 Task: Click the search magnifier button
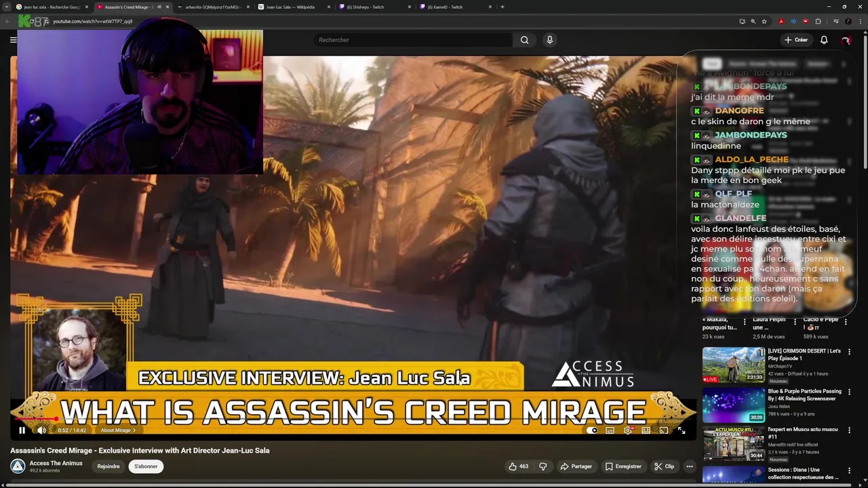(x=524, y=40)
